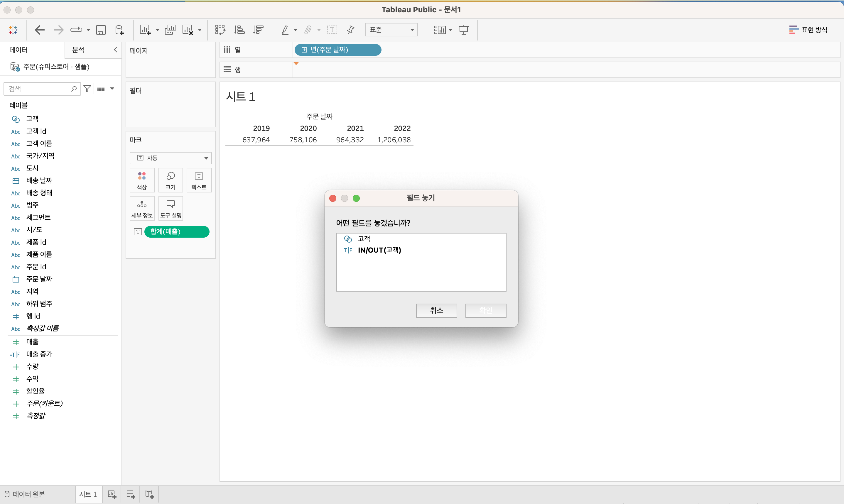Click the Tableau start page logo icon
Image resolution: width=844 pixels, height=504 pixels.
(13, 30)
